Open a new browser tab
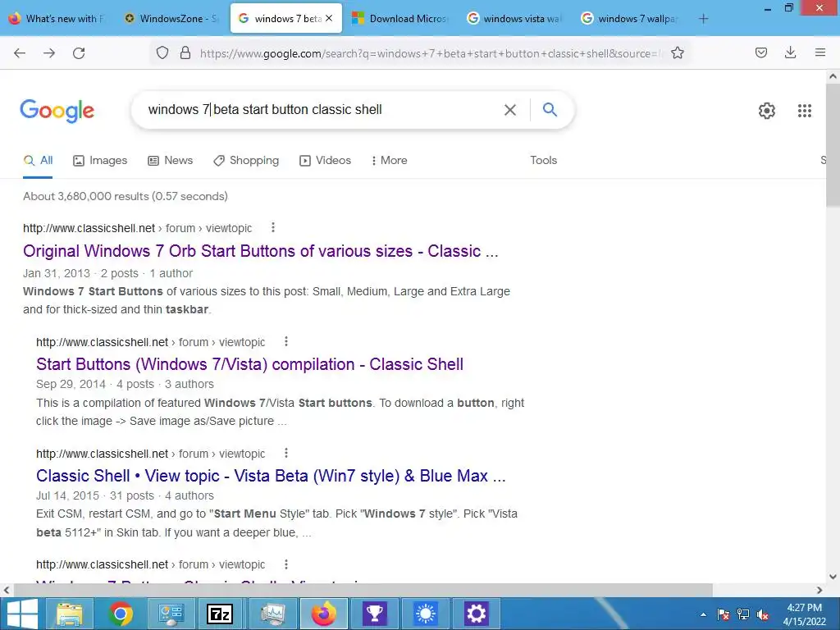840x630 pixels. (x=703, y=19)
